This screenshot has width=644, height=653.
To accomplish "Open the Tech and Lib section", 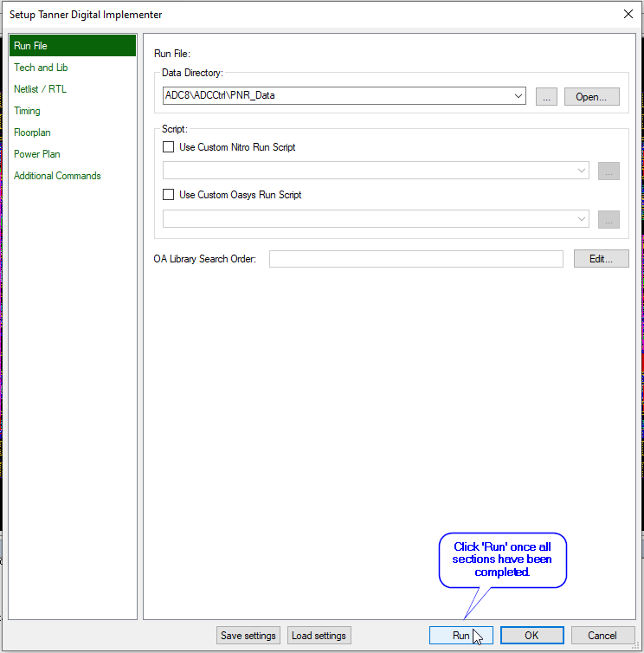I will tap(41, 68).
